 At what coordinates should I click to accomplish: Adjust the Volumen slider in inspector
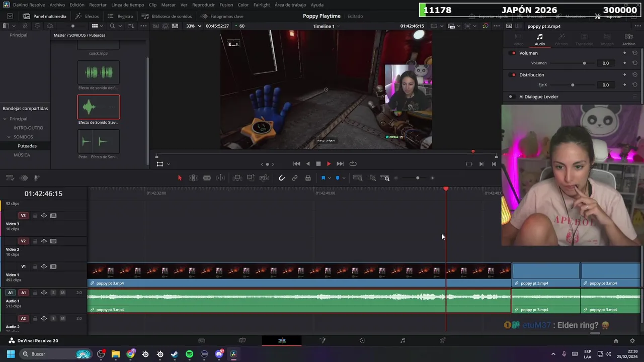(584, 63)
